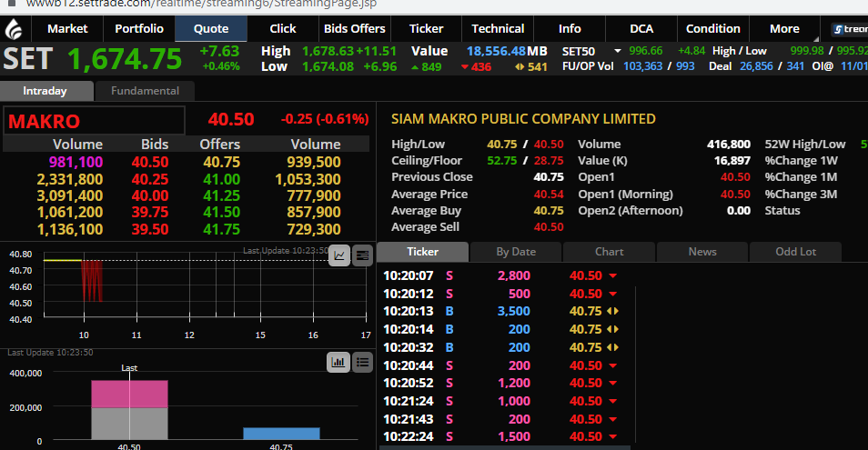Click the red intraday price line on chart
The image size is (868, 450).
tap(92, 281)
